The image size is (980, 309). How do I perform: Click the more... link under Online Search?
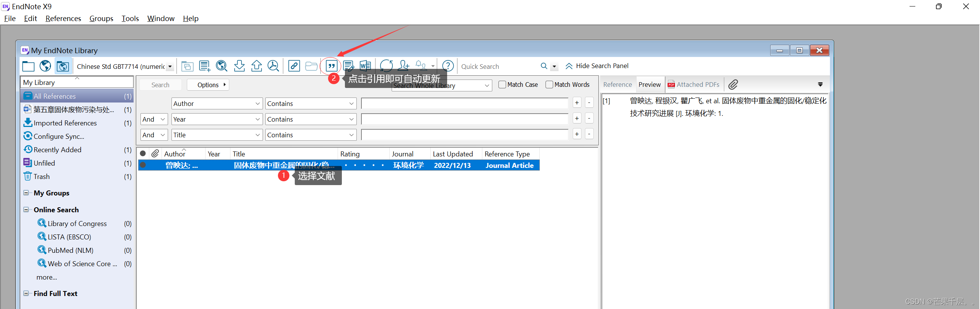point(47,277)
